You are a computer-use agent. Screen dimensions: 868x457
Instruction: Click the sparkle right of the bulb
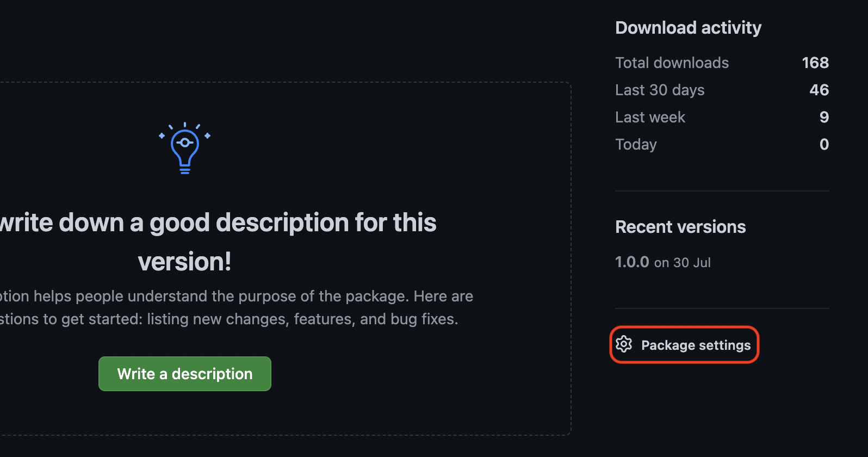point(207,135)
